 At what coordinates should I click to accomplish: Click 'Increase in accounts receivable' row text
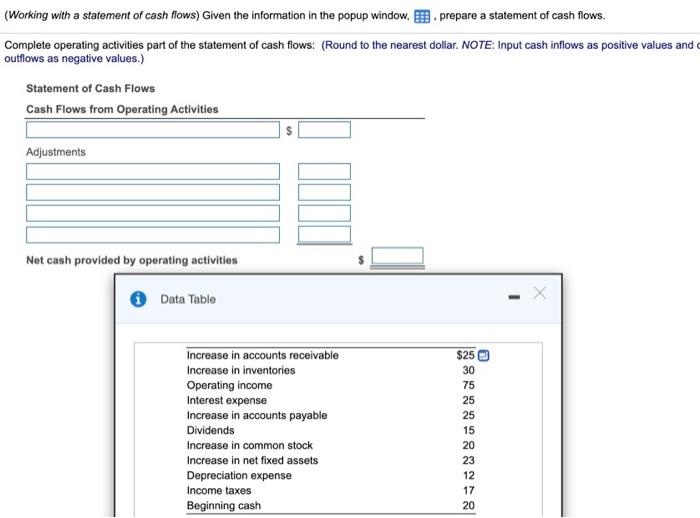262,355
